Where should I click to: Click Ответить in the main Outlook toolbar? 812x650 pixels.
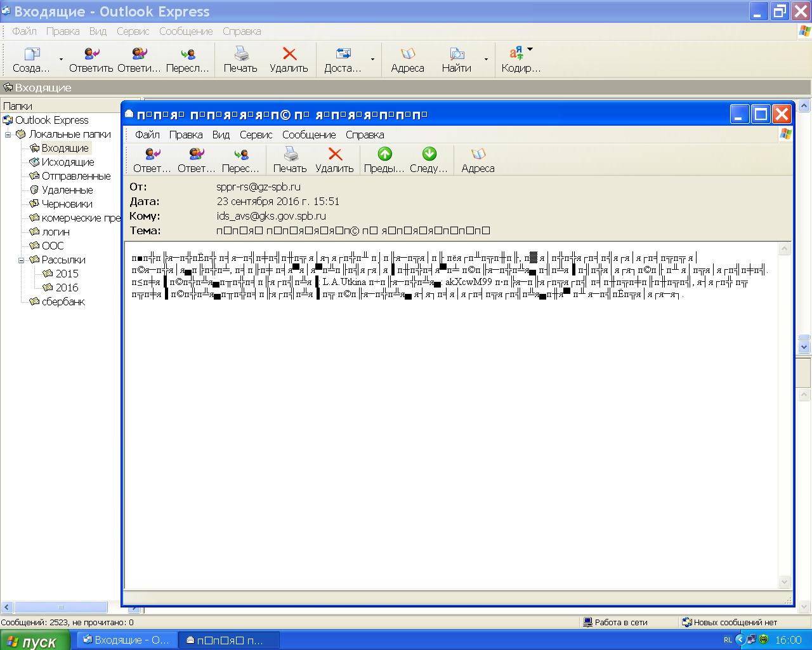[91, 60]
